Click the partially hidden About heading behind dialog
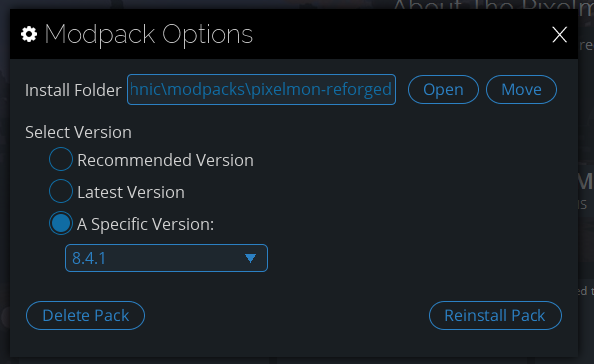 (x=492, y=5)
